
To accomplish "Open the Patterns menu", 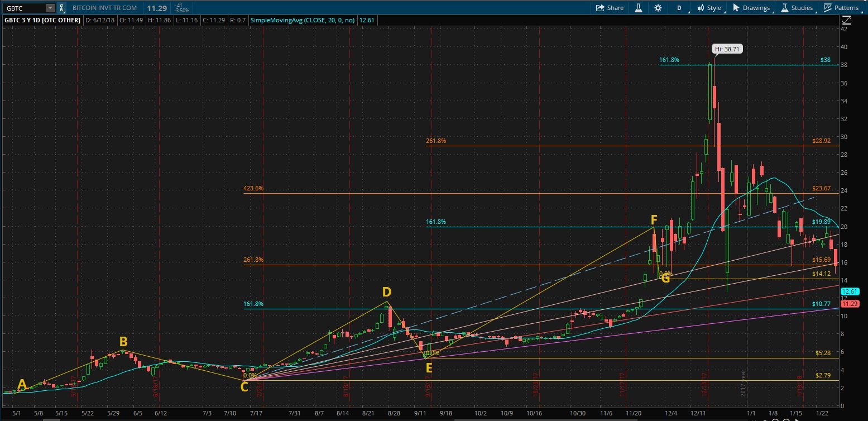I will coord(841,8).
